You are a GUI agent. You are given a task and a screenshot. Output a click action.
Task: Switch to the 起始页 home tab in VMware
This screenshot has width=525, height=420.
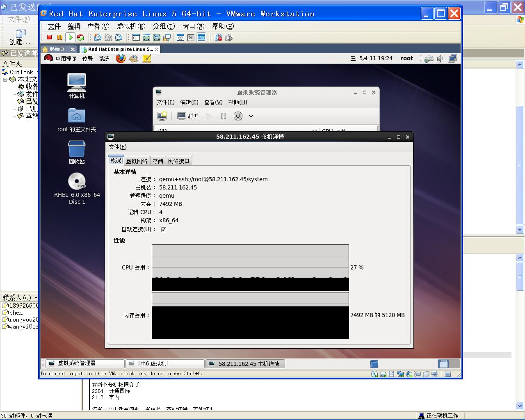(x=57, y=49)
